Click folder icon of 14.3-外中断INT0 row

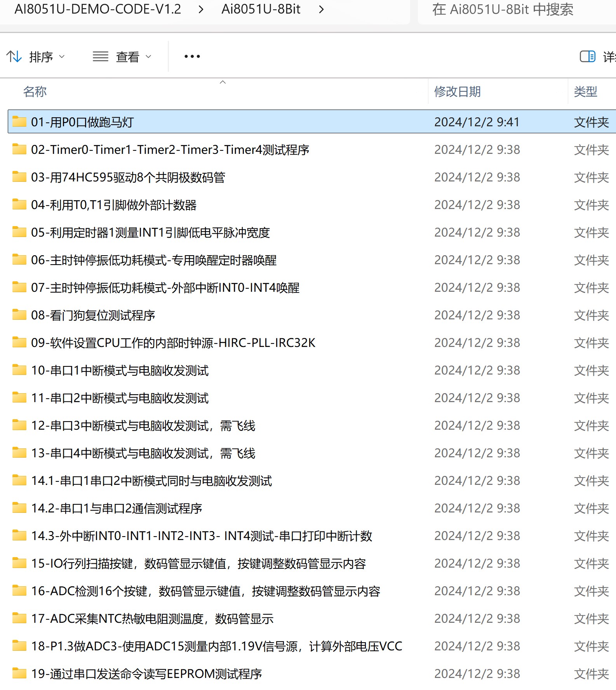point(19,535)
